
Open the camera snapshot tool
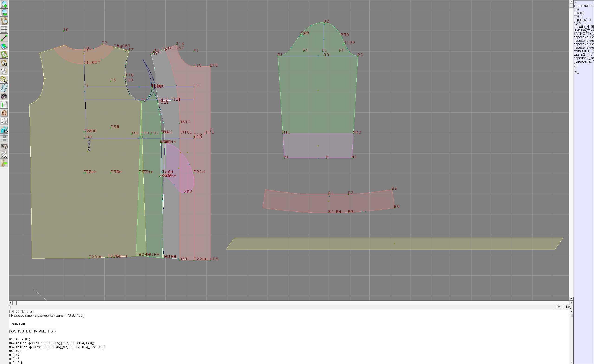tap(4, 96)
